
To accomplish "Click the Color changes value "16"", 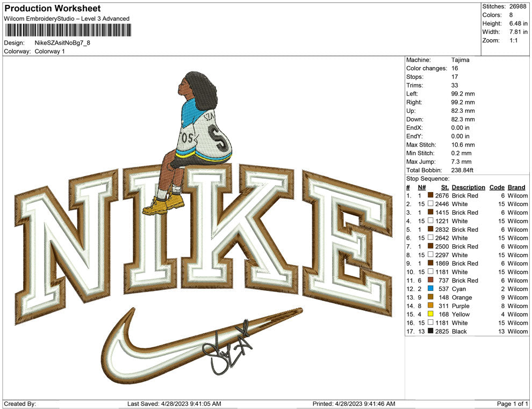I will (455, 69).
